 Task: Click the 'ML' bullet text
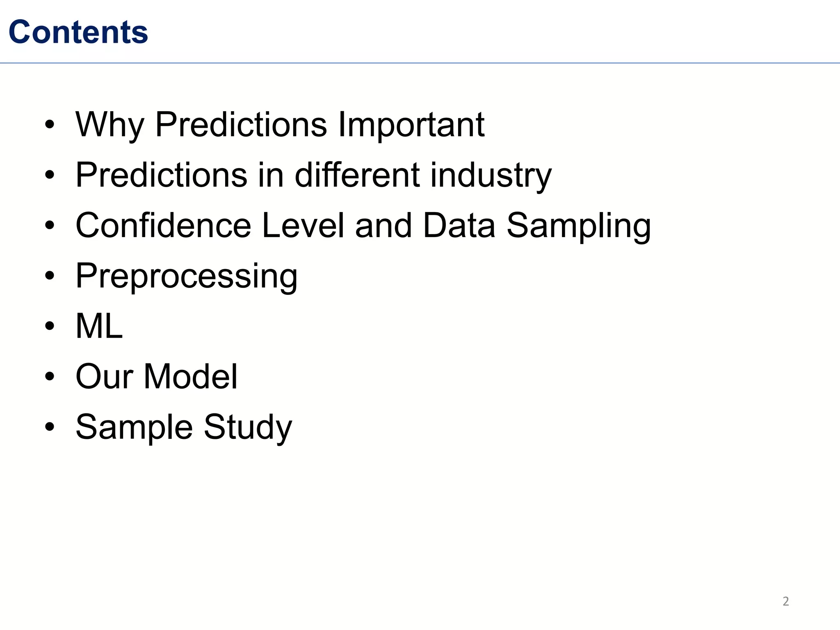[99, 326]
